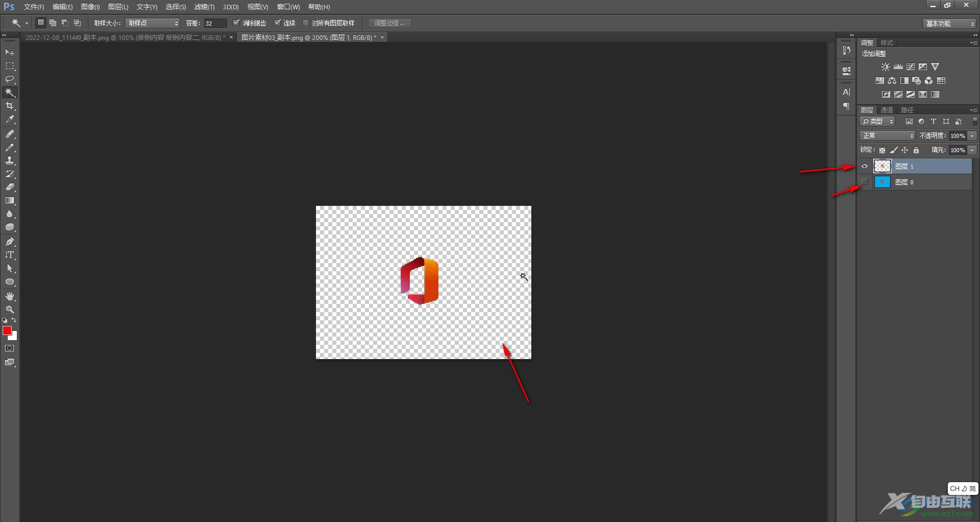Select the Blur tool
Screen dimensions: 980x522
(10, 214)
